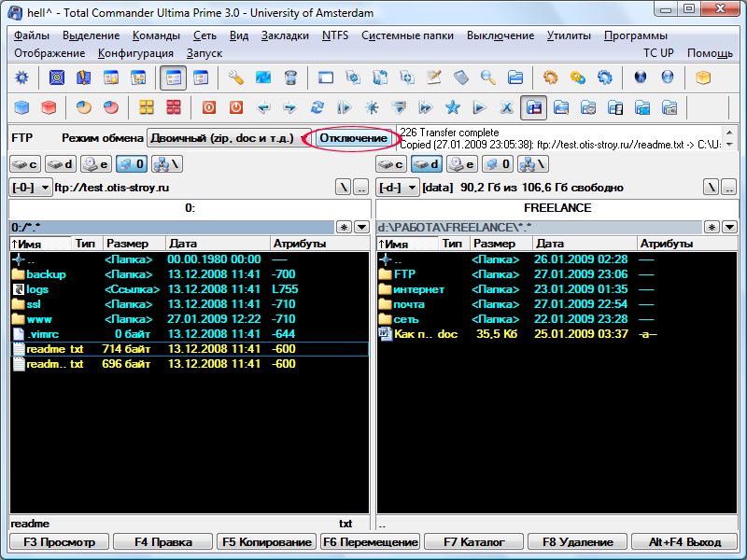Click F3 Просмотр button
747x560 pixels.
click(59, 542)
